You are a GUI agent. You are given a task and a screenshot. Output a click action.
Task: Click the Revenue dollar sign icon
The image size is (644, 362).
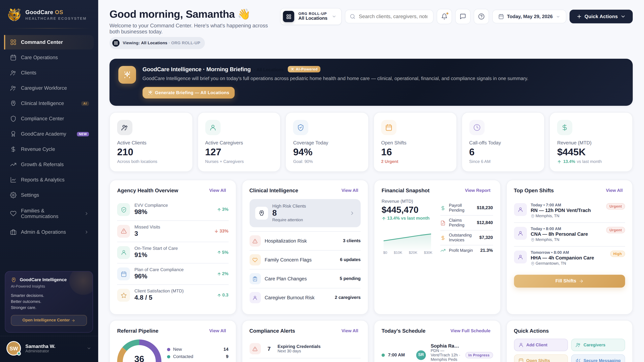point(565,128)
